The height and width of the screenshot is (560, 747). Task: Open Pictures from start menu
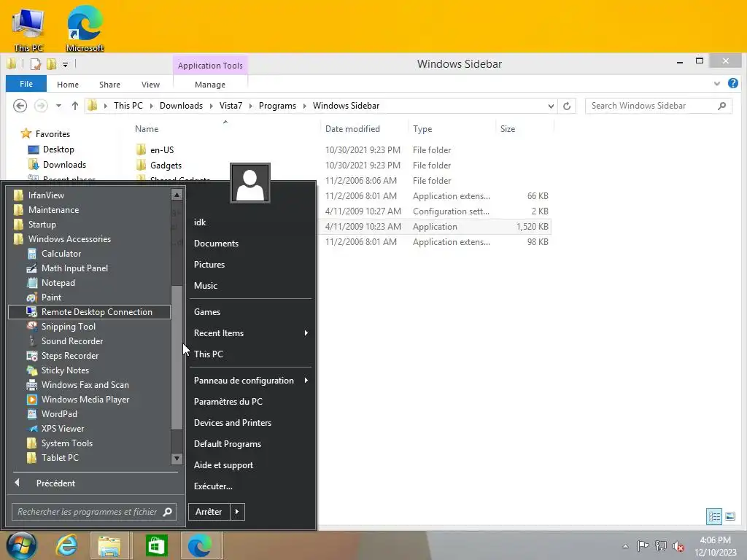pyautogui.click(x=209, y=265)
